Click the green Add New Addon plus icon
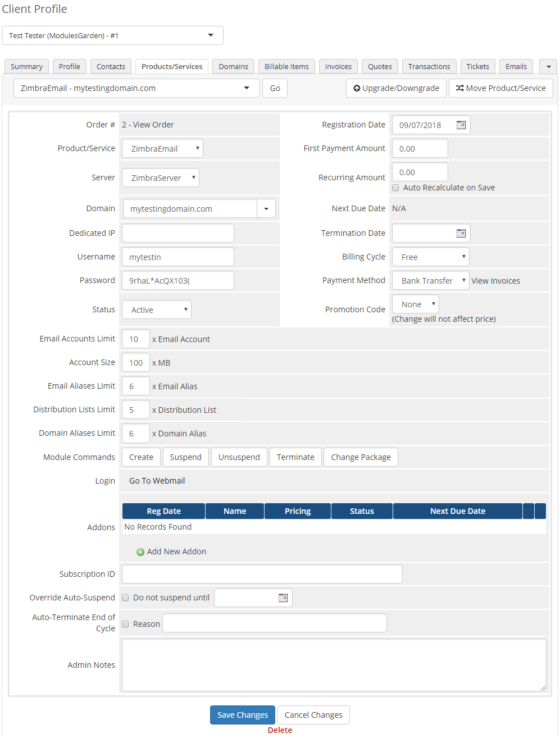The height and width of the screenshot is (738, 560). coord(140,552)
